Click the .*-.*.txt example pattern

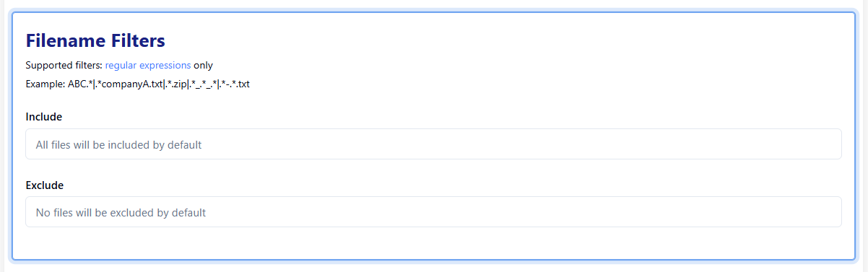pyautogui.click(x=234, y=84)
